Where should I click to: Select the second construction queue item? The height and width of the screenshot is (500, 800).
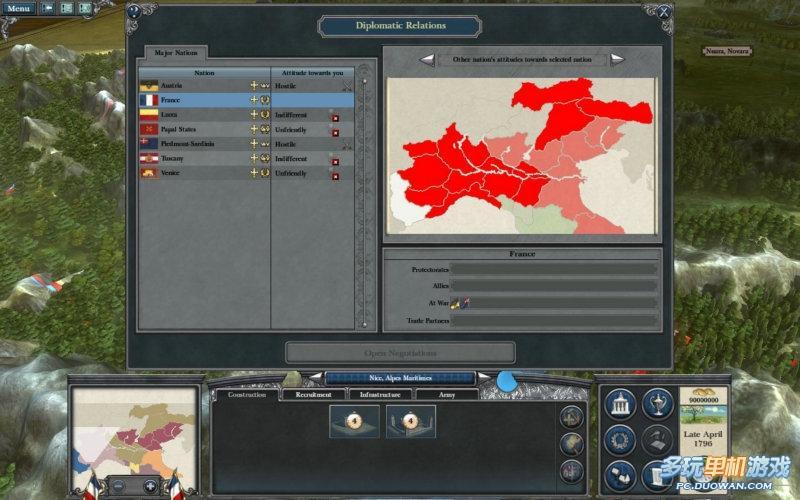click(x=411, y=421)
